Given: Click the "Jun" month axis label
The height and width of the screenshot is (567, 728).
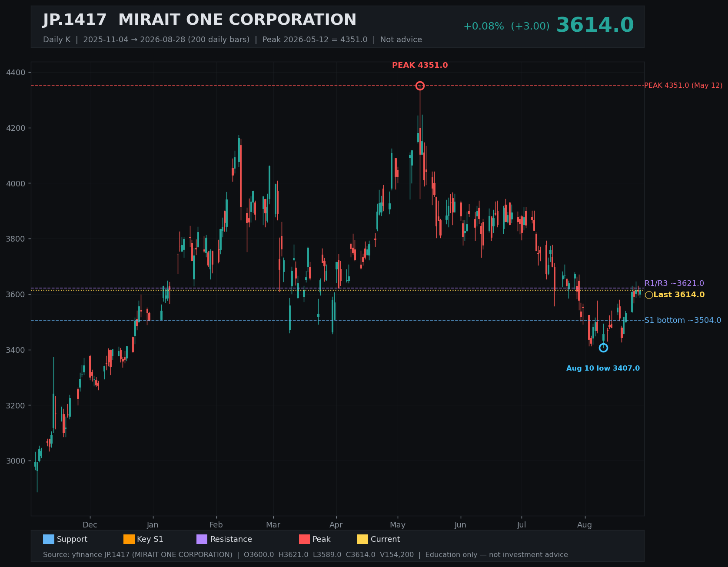Looking at the screenshot, I should pos(460,525).
